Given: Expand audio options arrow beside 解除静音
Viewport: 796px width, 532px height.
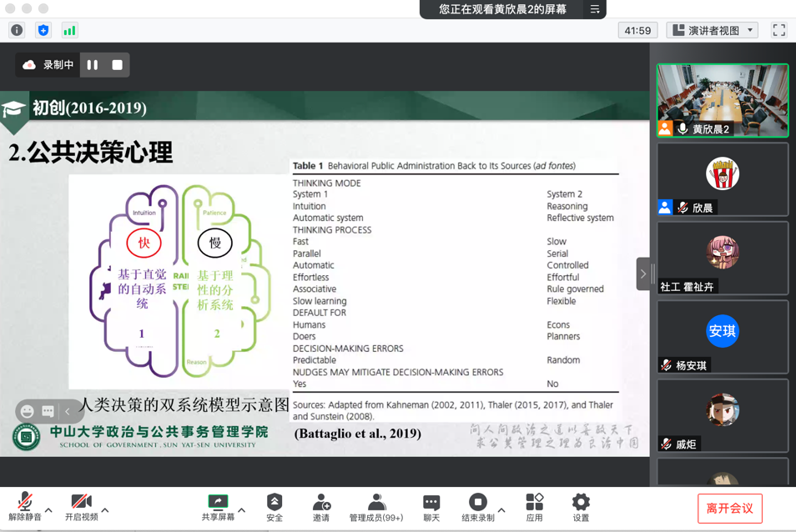Looking at the screenshot, I should pos(49,509).
